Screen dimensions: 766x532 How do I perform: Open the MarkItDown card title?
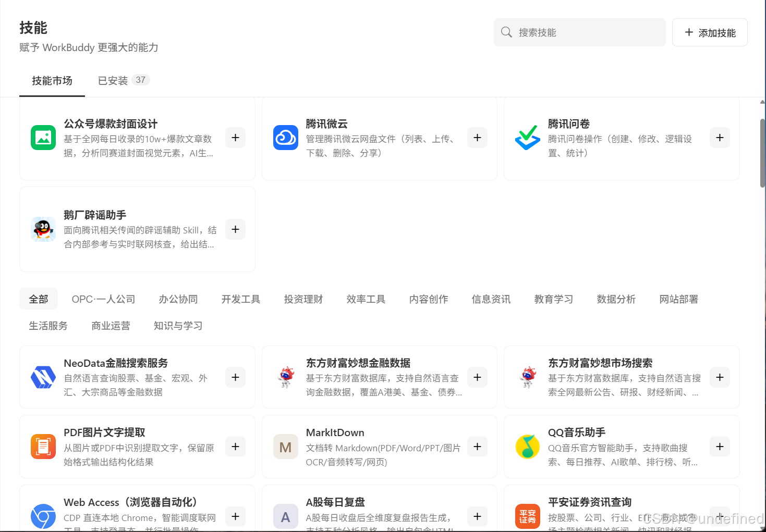point(335,432)
